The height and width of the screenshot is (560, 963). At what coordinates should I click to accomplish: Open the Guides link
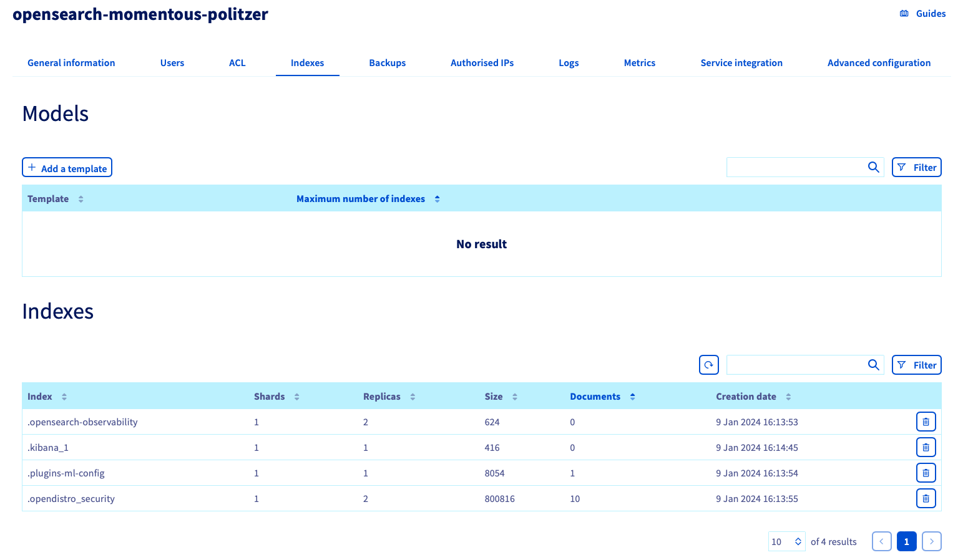[x=930, y=13]
